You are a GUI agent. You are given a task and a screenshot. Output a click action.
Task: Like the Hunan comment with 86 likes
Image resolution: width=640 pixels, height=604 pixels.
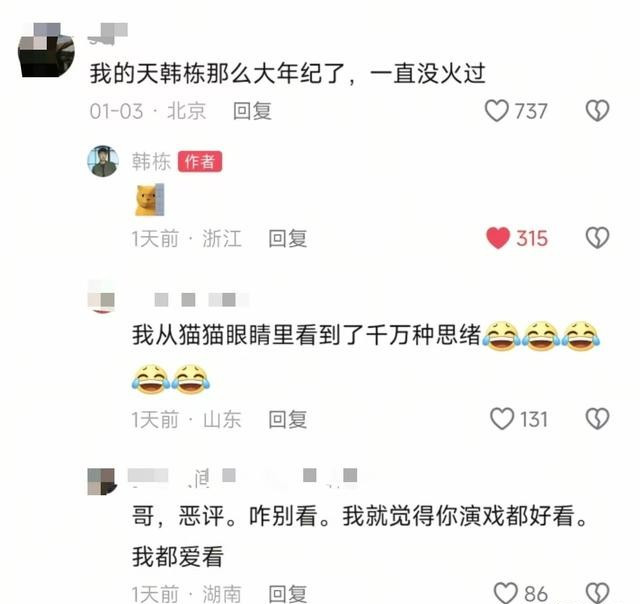[x=506, y=594]
